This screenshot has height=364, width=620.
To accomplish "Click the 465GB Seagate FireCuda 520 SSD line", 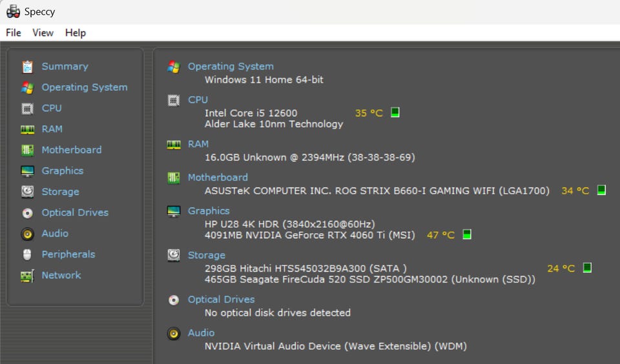I will pos(369,279).
